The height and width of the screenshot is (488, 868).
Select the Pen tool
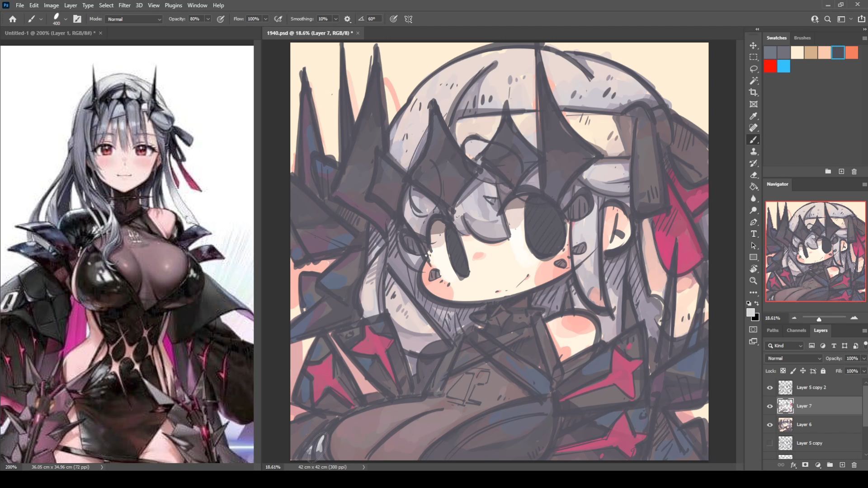(x=753, y=222)
